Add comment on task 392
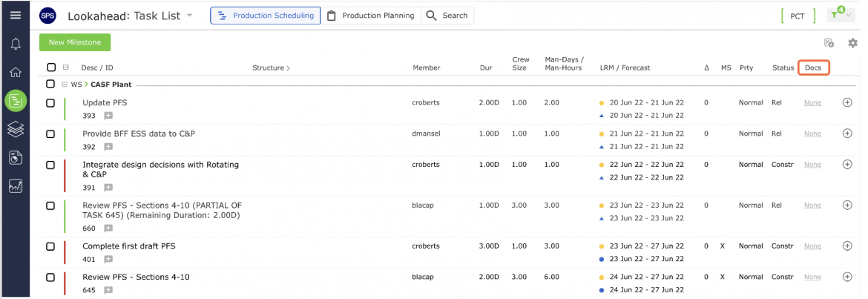 108,147
